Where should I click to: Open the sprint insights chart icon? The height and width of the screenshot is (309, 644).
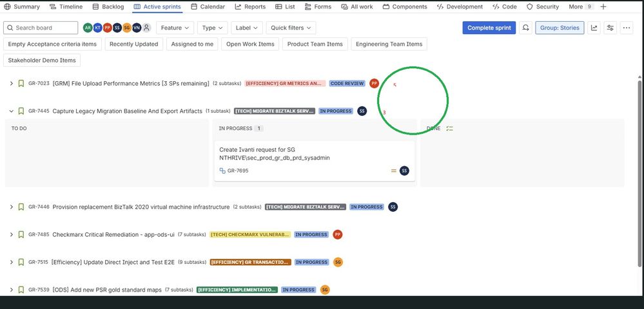594,28
